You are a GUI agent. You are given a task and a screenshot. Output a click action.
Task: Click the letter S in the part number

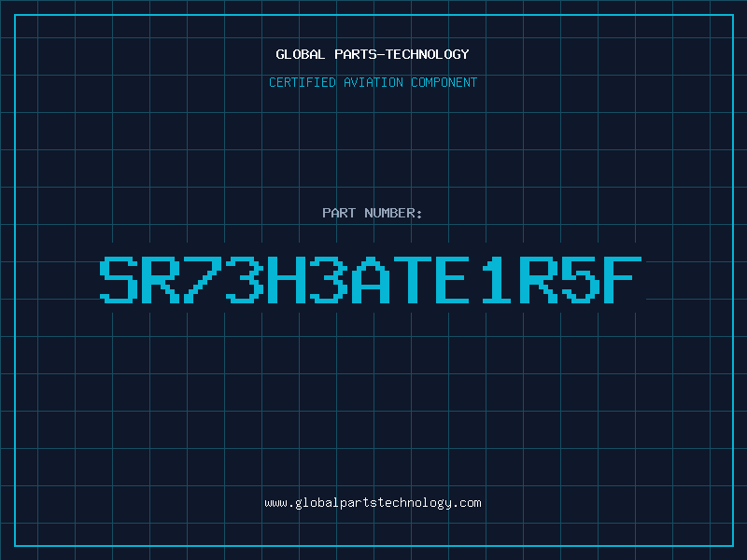(119, 279)
